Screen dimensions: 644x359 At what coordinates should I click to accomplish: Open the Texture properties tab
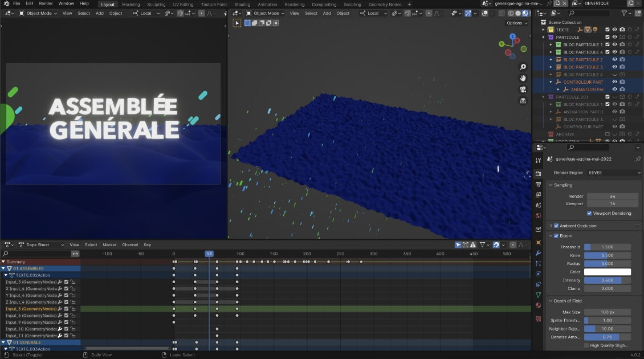[538, 319]
